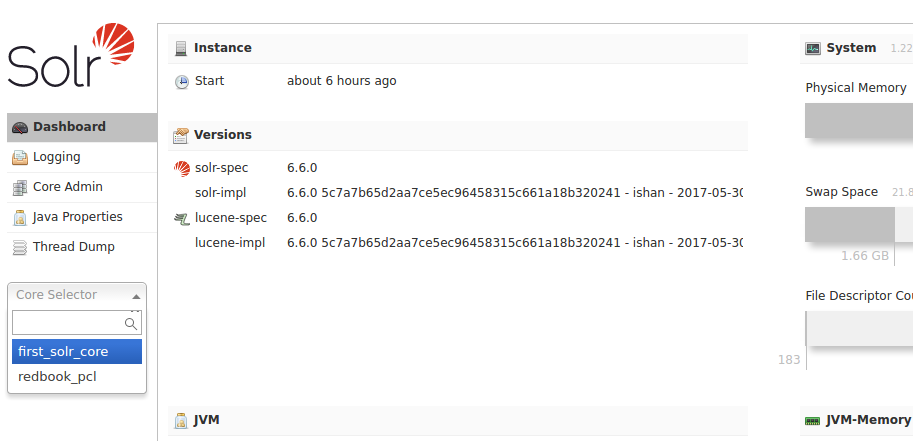Click the Solr logo
913x441 pixels.
[x=70, y=55]
